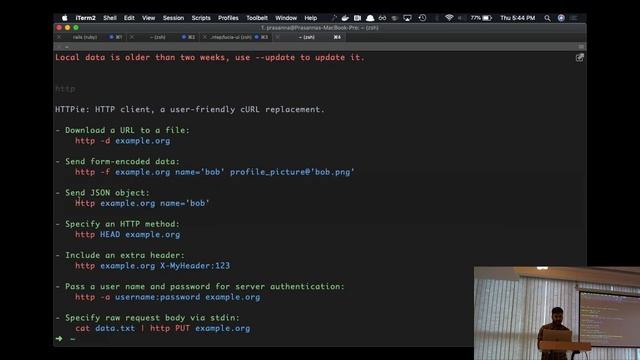The width and height of the screenshot is (640, 360).
Task: Open the AirPlay display menu
Action: coord(407,18)
